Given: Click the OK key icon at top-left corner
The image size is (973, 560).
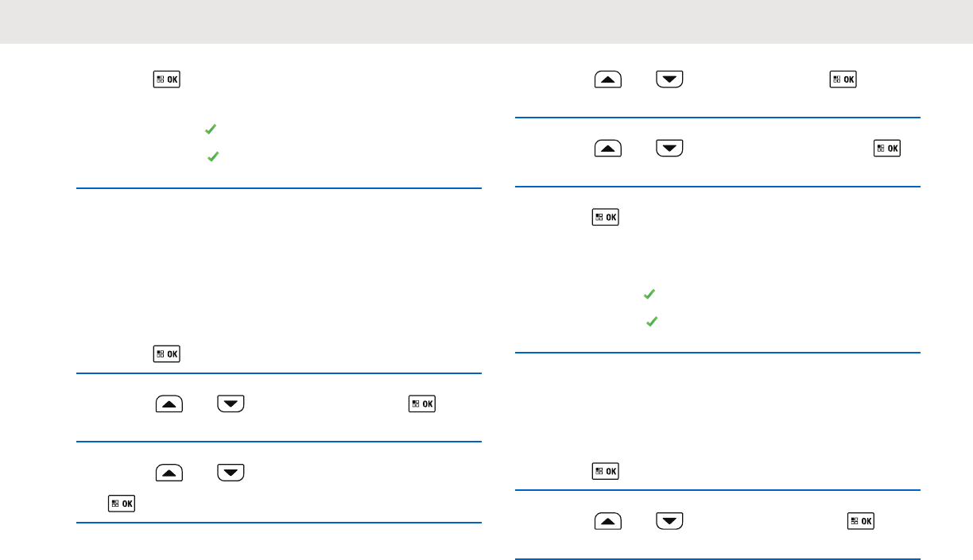Looking at the screenshot, I should 167,79.
